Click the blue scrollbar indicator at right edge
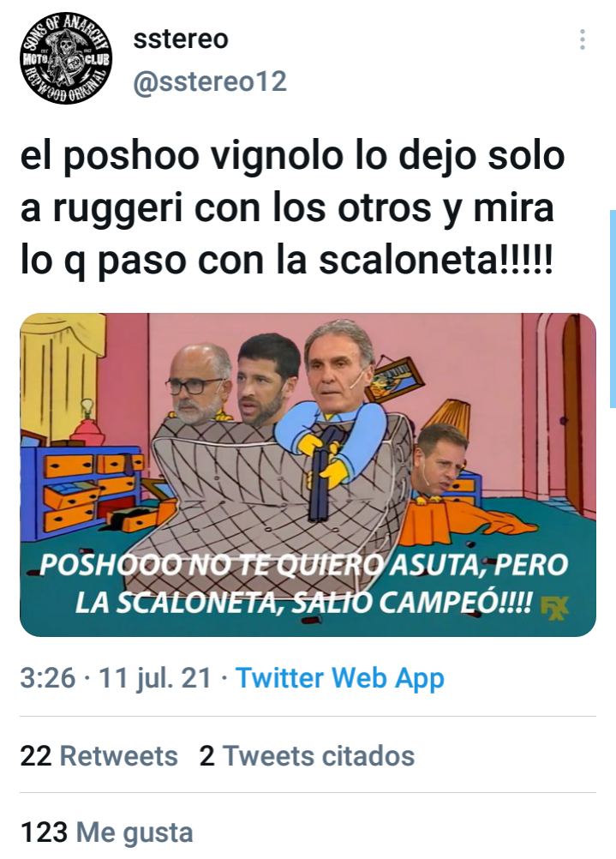The height and width of the screenshot is (859, 616). (x=613, y=309)
